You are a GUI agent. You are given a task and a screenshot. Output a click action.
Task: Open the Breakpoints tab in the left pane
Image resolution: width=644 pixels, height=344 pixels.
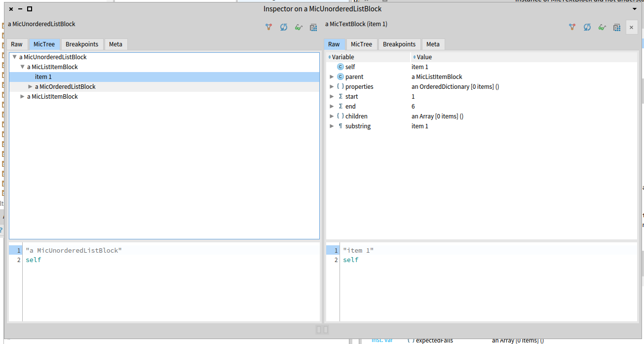(82, 44)
